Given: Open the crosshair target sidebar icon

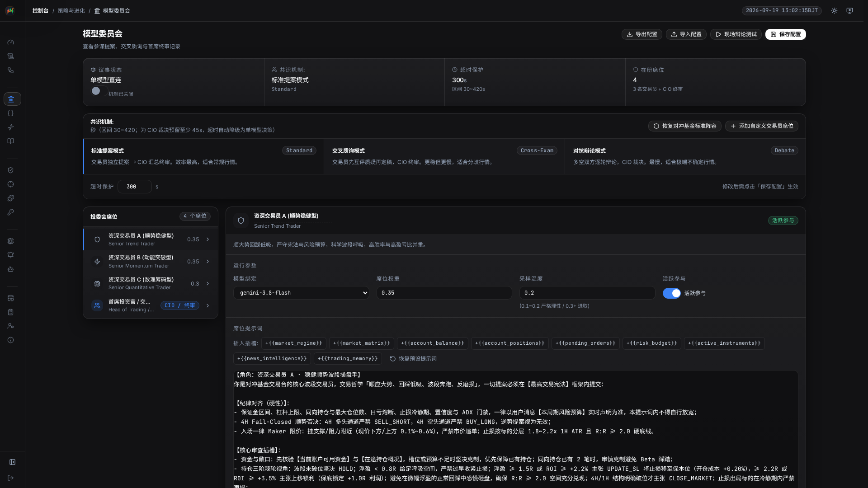Looking at the screenshot, I should [x=11, y=184].
